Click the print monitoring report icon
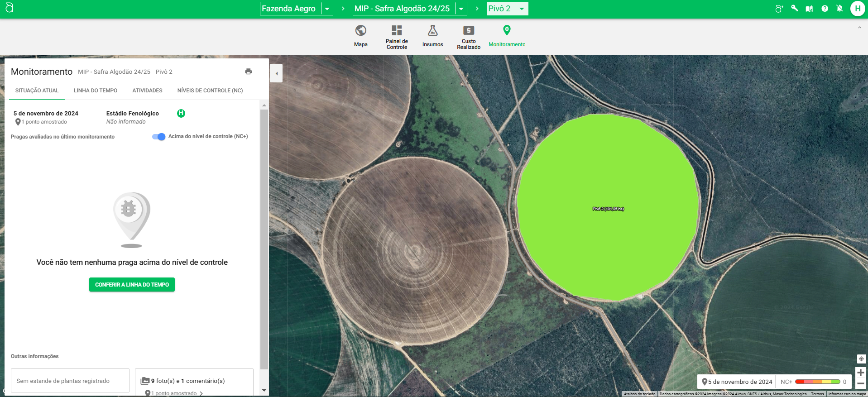The image size is (868, 397). point(248,72)
